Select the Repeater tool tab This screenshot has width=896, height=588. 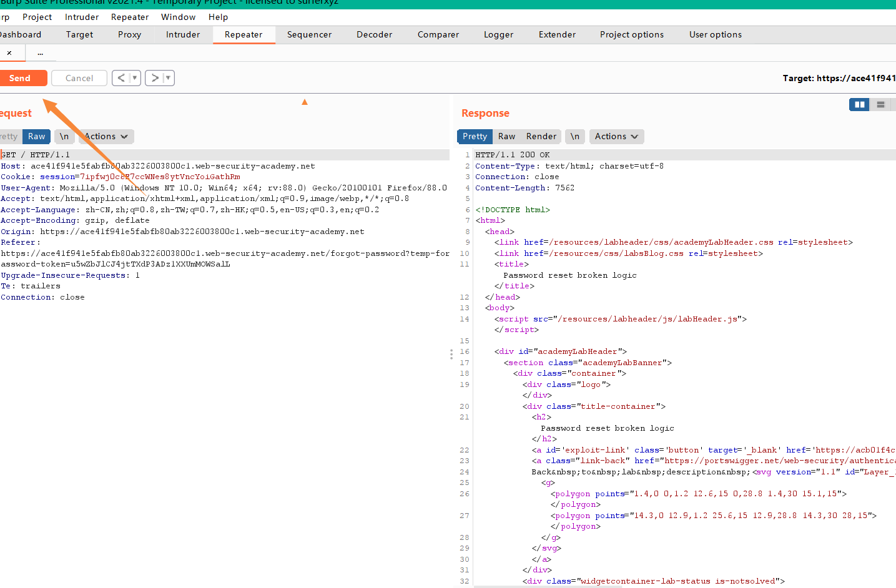pos(244,34)
